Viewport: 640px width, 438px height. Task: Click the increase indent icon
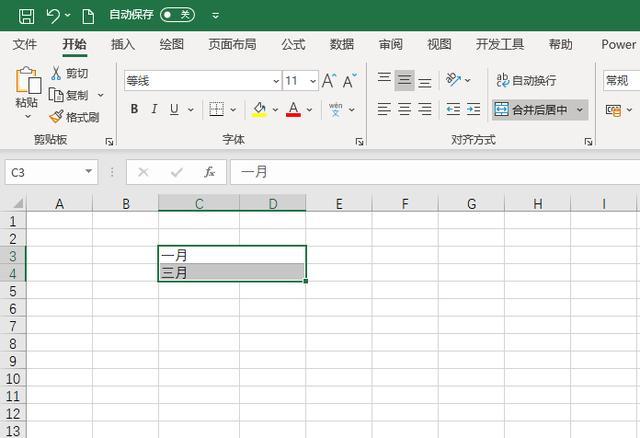click(477, 109)
